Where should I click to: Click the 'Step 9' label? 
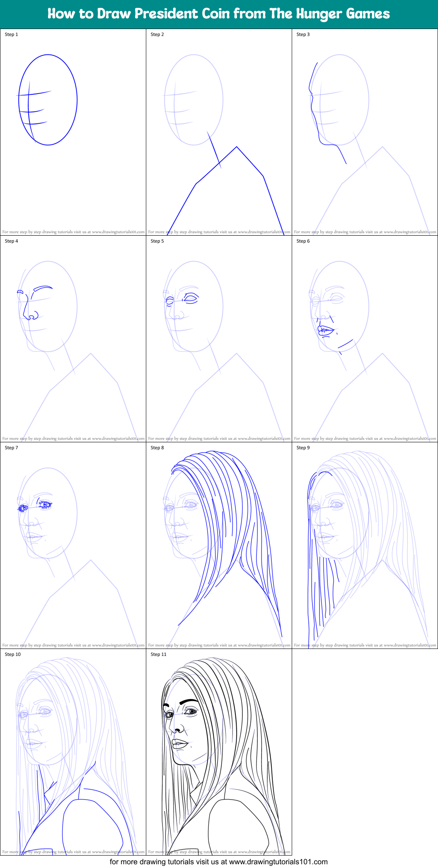(303, 448)
